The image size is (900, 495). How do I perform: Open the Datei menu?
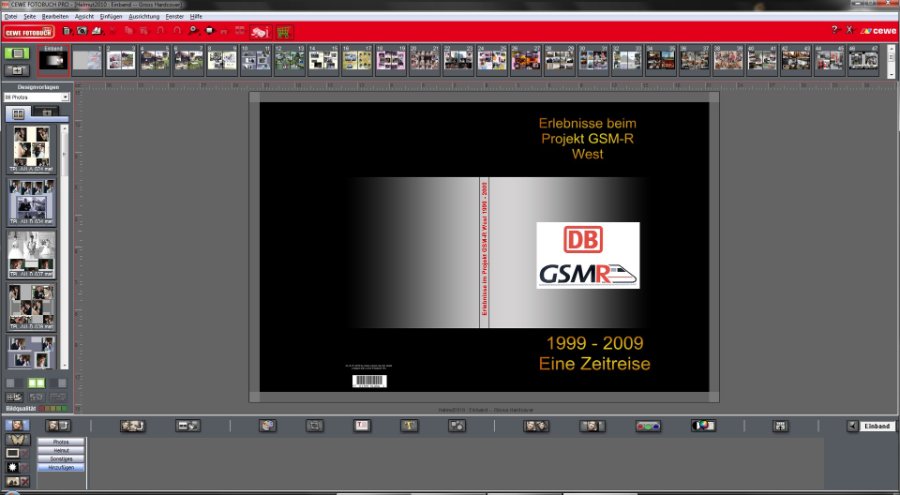click(x=11, y=17)
